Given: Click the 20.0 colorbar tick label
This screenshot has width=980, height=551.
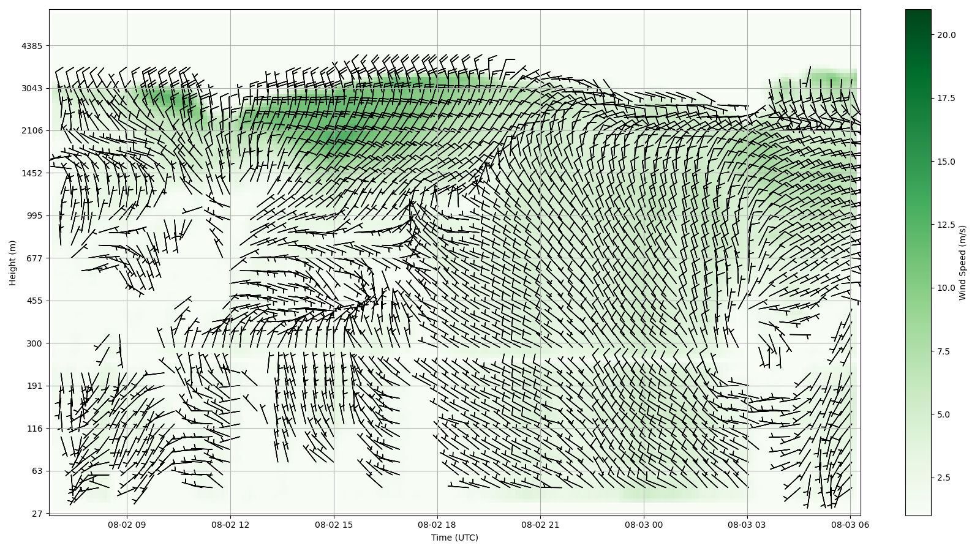Looking at the screenshot, I should [946, 35].
